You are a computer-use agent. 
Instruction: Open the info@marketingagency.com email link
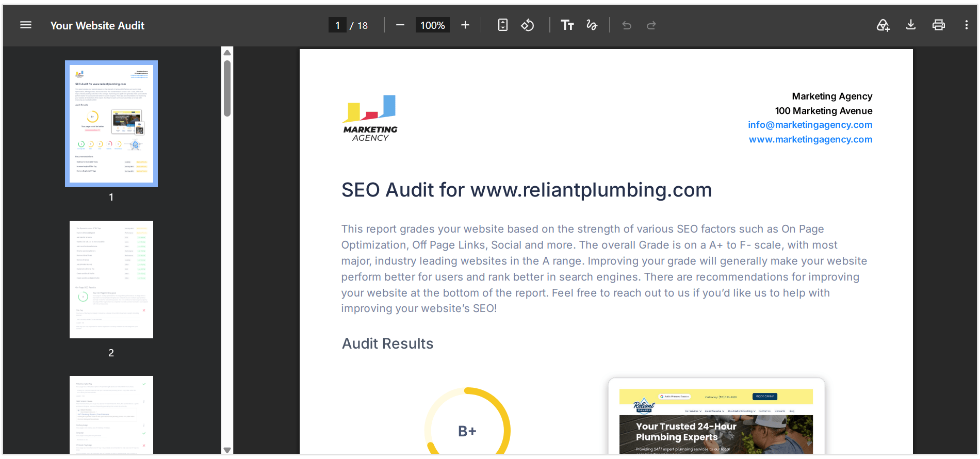pyautogui.click(x=810, y=125)
